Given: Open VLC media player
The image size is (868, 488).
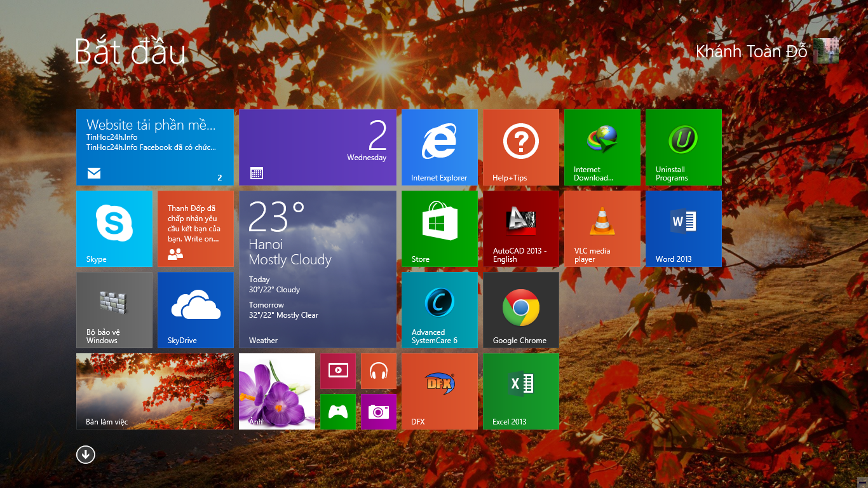Looking at the screenshot, I should (602, 228).
